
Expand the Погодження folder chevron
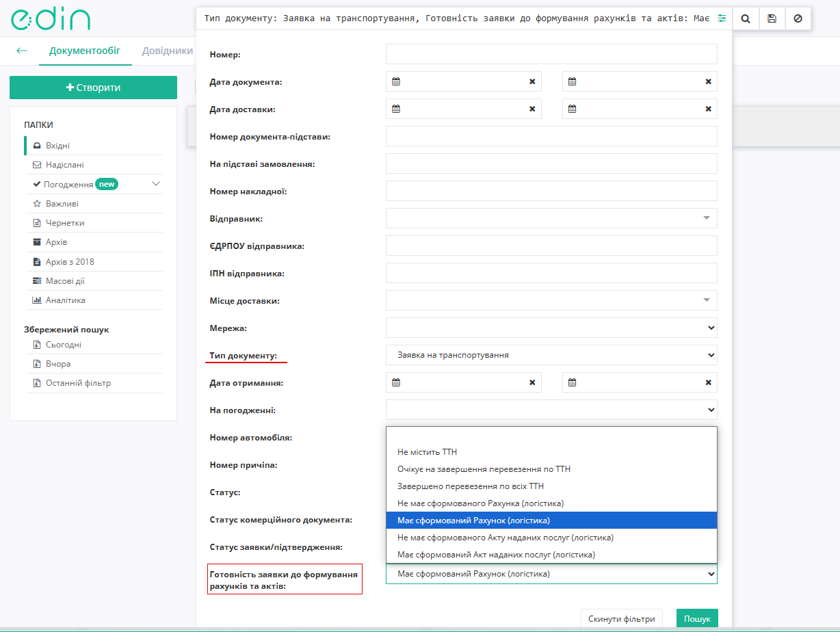[156, 184]
